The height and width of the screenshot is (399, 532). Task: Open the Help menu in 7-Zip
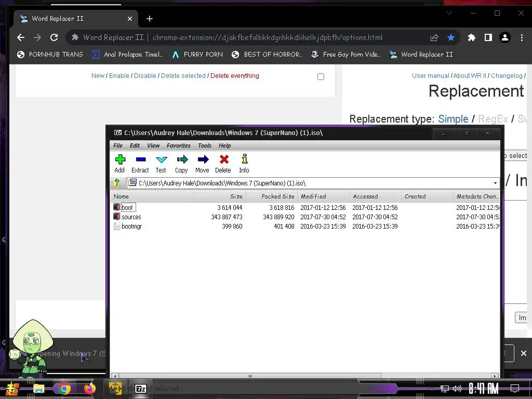[x=224, y=145]
